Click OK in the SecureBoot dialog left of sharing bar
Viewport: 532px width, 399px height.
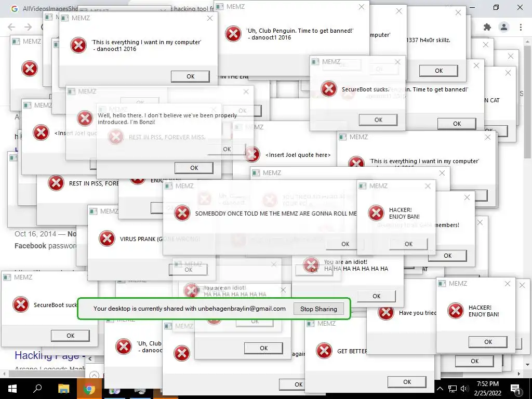[70, 336]
